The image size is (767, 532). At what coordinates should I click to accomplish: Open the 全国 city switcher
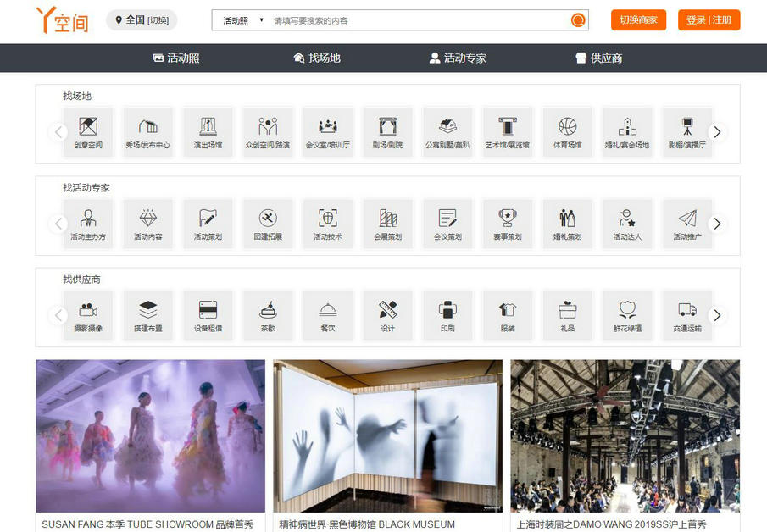142,20
